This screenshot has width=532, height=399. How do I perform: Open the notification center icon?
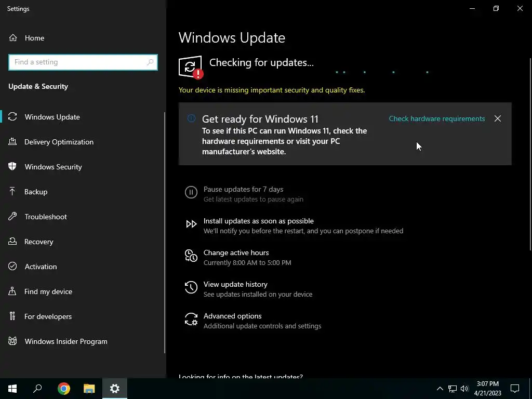(x=515, y=389)
